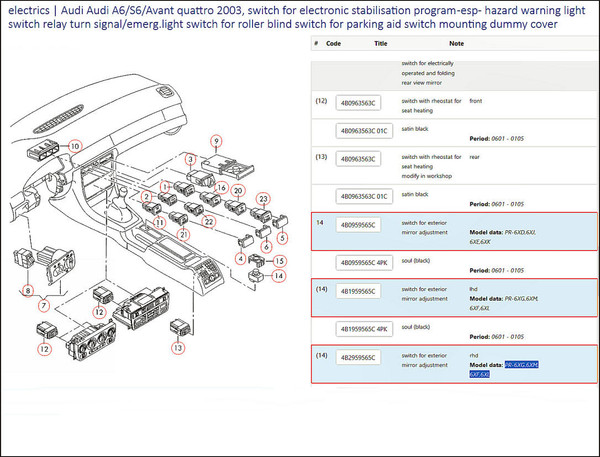Click the circled 14 marker in diagram
The width and height of the screenshot is (600, 457).
coord(279,275)
